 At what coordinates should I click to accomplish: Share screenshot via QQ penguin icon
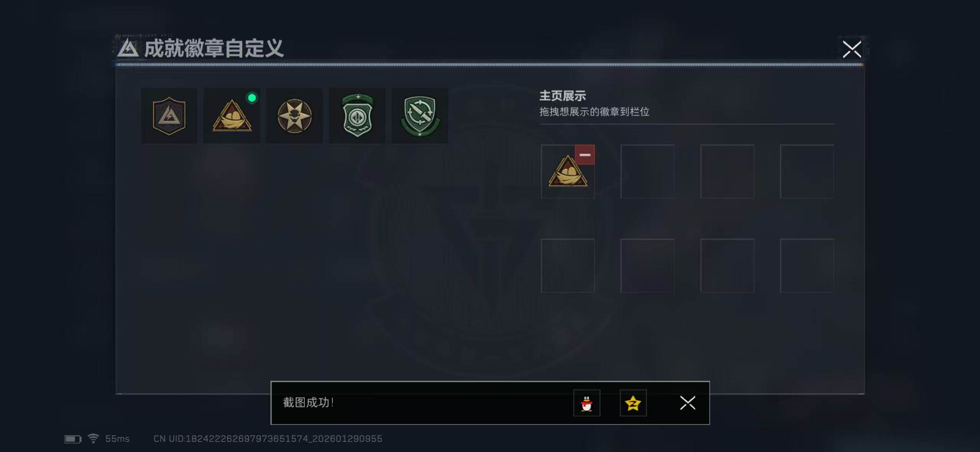587,403
